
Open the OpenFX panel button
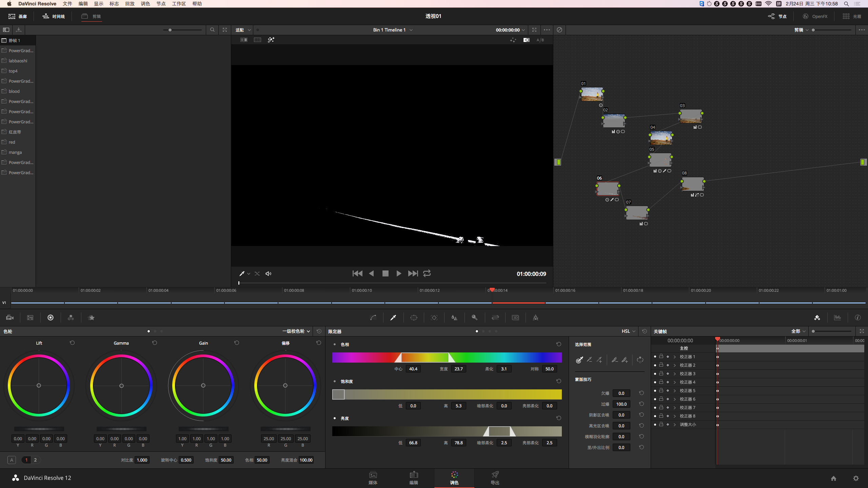point(815,16)
